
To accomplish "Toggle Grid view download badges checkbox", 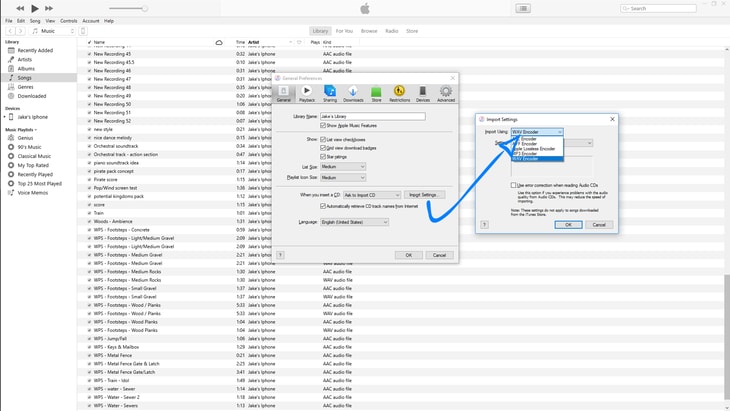I will point(323,148).
